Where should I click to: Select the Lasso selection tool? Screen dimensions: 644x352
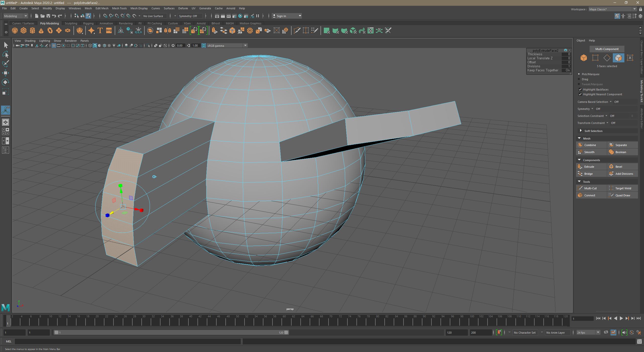(6, 54)
